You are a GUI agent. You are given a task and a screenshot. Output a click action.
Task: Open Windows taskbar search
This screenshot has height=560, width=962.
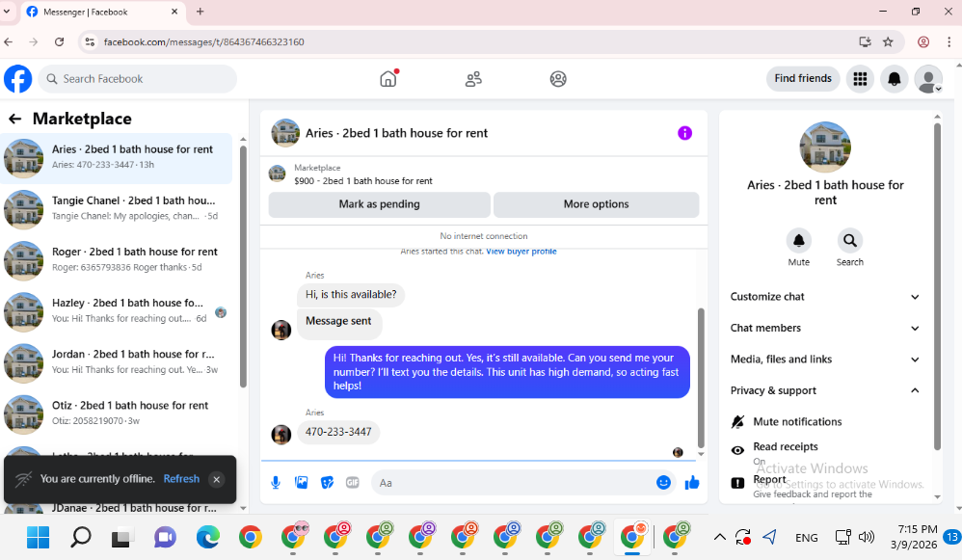pyautogui.click(x=80, y=537)
